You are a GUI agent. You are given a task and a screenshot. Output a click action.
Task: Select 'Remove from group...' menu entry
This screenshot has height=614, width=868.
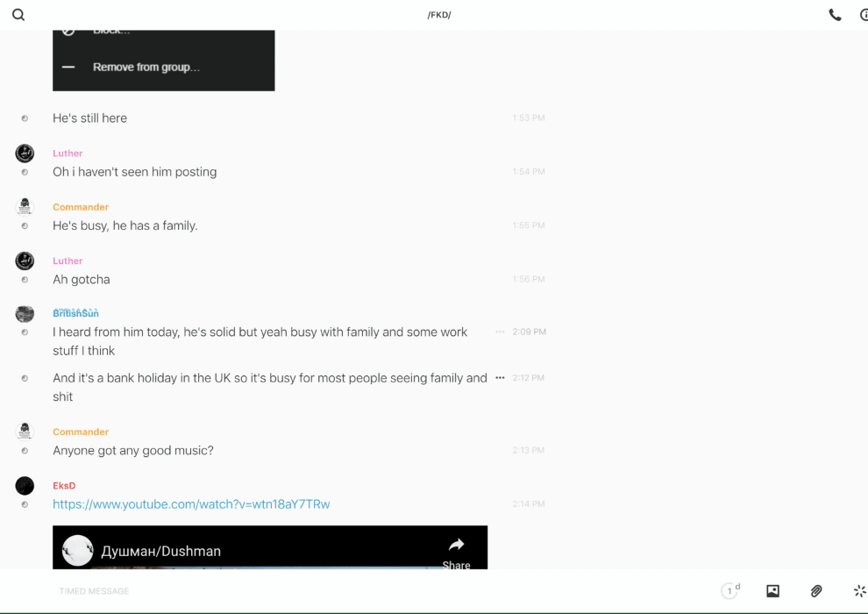146,68
